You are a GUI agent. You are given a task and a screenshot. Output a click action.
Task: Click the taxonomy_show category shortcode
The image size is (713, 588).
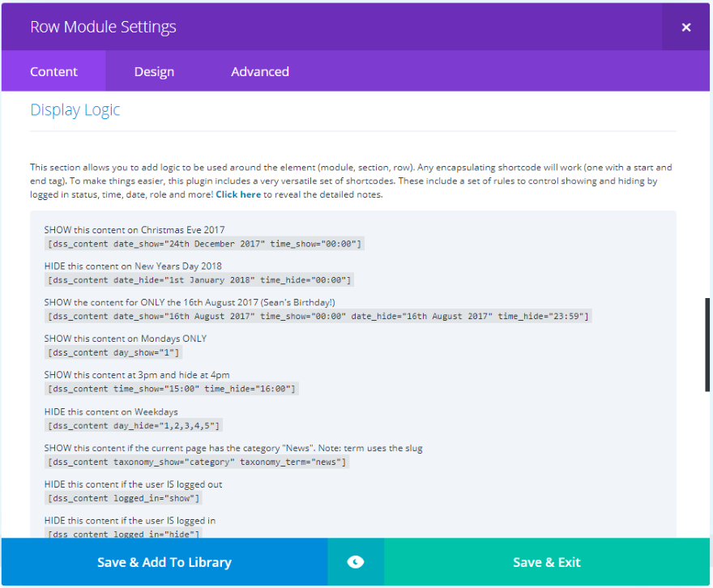(x=197, y=462)
